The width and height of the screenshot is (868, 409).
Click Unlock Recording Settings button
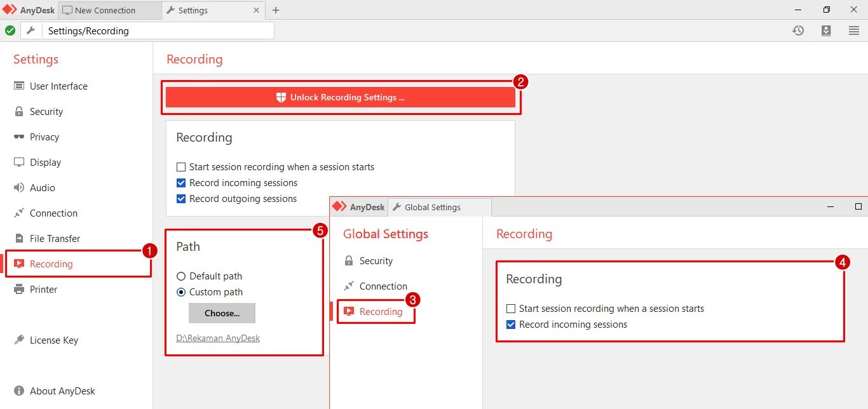pos(341,97)
